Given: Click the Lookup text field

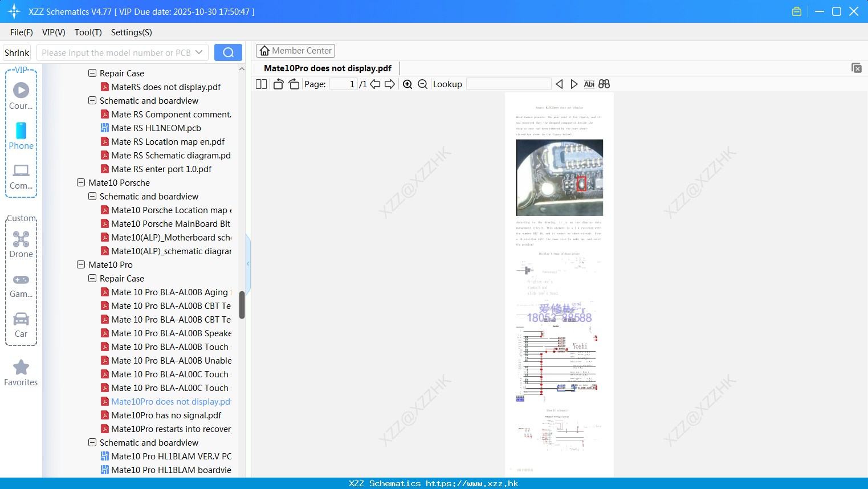Looking at the screenshot, I should point(509,84).
